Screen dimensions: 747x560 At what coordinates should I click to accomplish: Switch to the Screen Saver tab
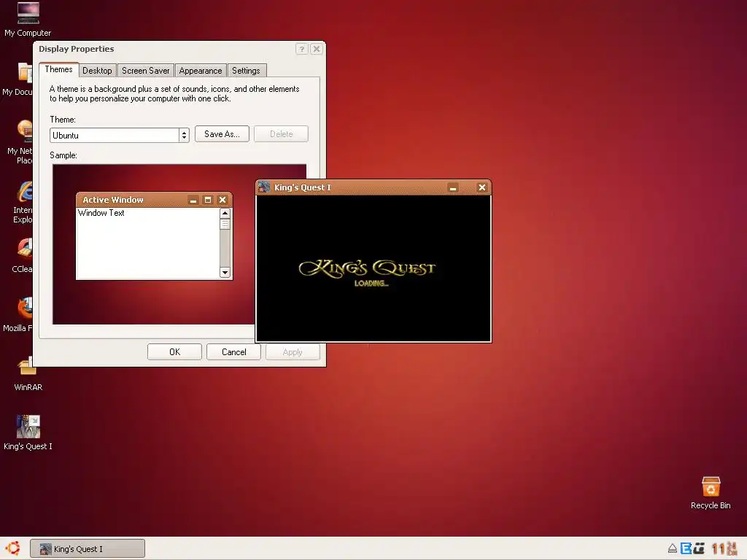[x=145, y=71]
